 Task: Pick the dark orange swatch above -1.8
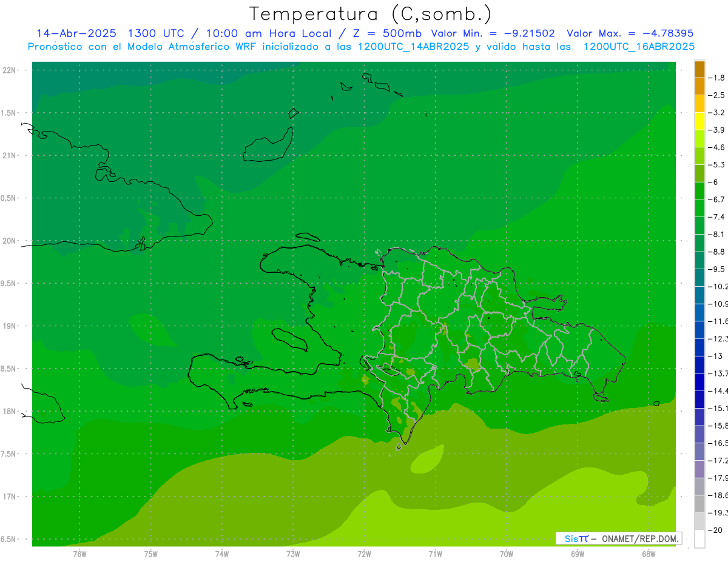pos(699,69)
